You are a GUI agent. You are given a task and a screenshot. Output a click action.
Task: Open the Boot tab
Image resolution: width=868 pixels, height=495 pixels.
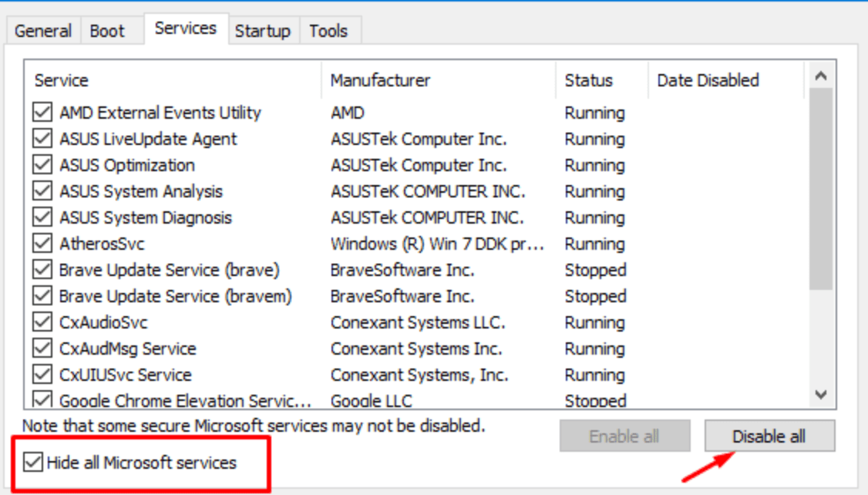coord(108,31)
